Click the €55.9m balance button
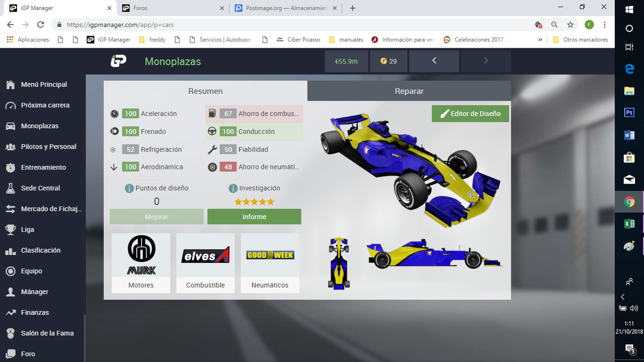 [x=346, y=61]
